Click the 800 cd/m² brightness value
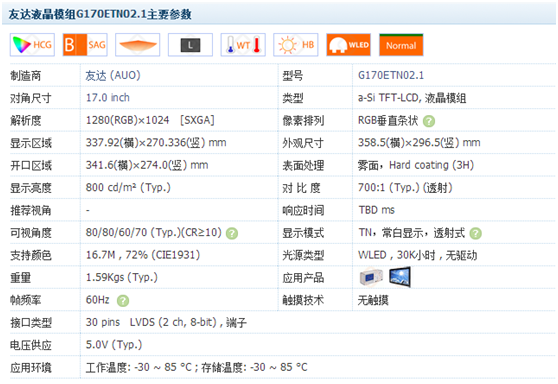The height and width of the screenshot is (384, 558). point(128,188)
